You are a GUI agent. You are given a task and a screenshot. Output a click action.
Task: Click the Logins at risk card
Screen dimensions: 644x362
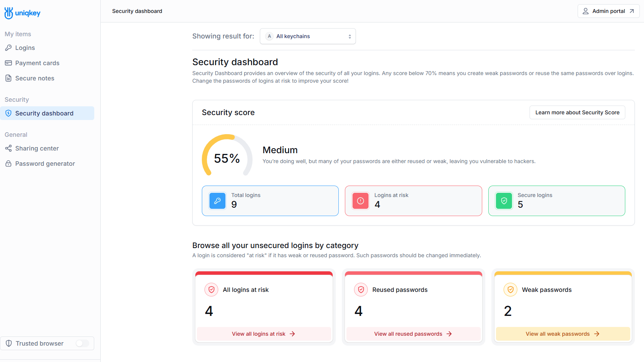(414, 201)
